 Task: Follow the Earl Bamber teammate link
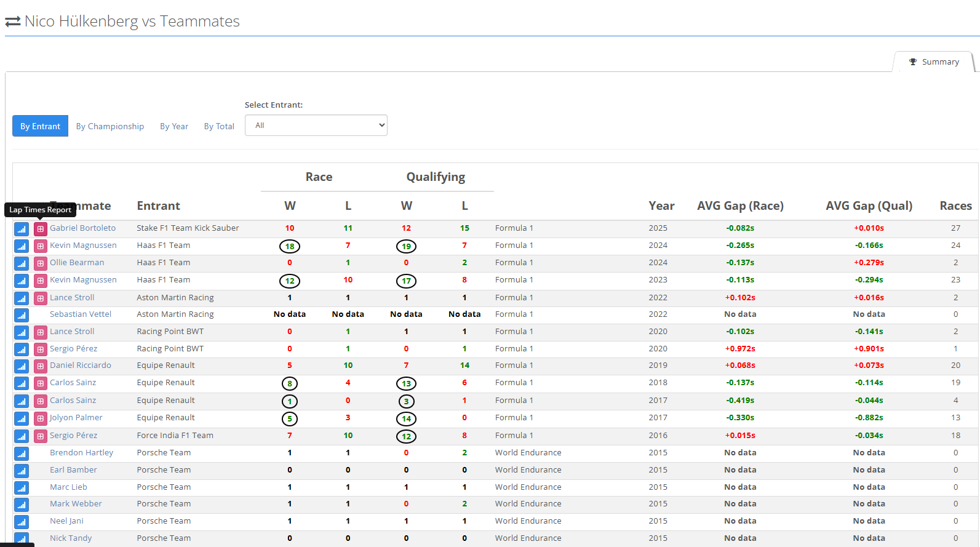[x=73, y=469]
